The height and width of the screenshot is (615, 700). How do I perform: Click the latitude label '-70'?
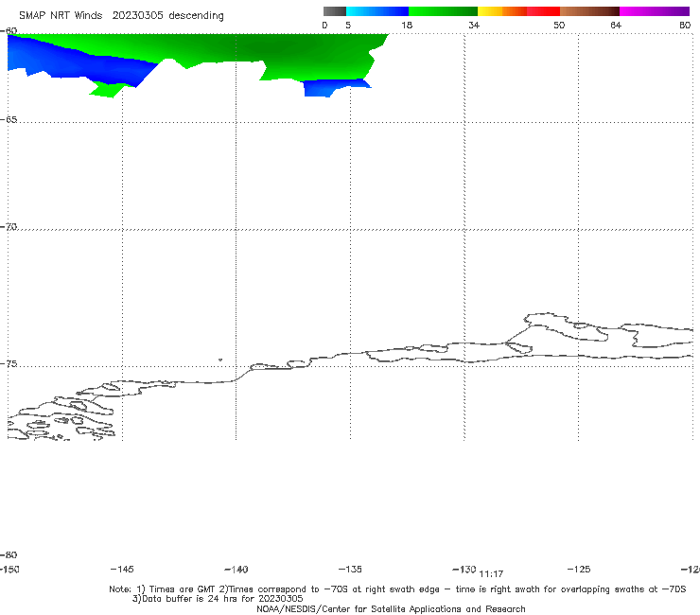[9, 226]
